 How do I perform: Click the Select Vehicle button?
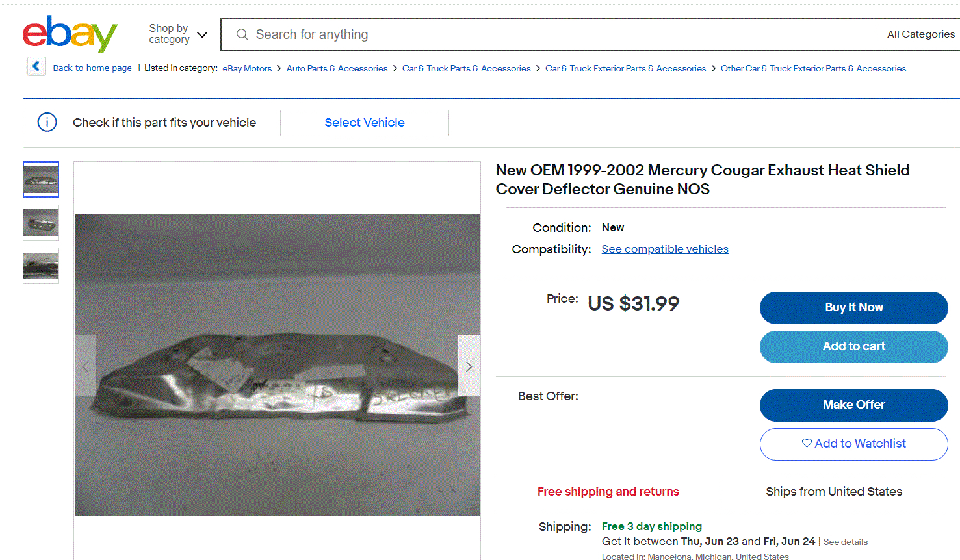pyautogui.click(x=364, y=123)
